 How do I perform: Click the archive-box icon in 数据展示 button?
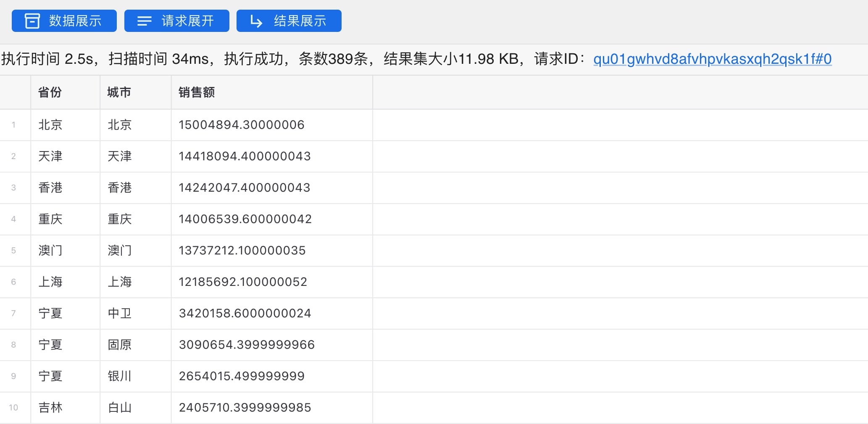pyautogui.click(x=33, y=20)
